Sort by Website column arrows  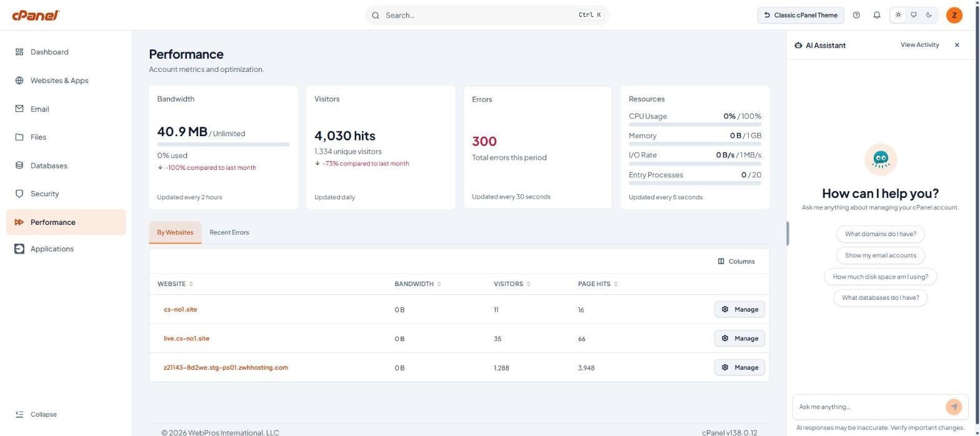click(191, 284)
